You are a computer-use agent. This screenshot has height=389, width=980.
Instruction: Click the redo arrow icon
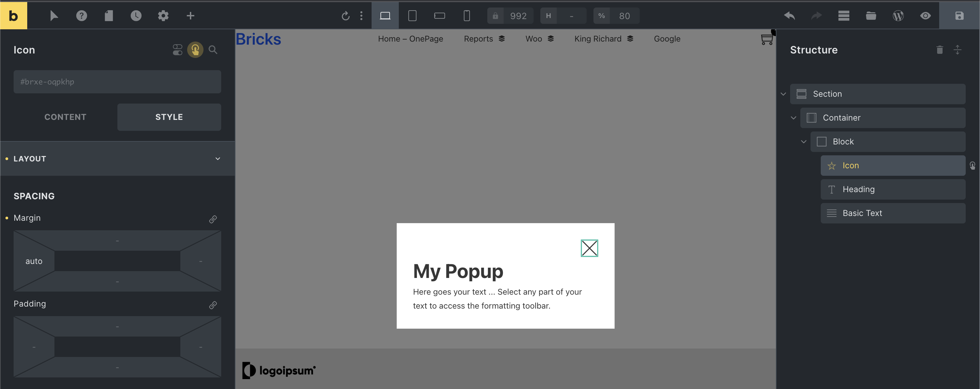click(816, 16)
